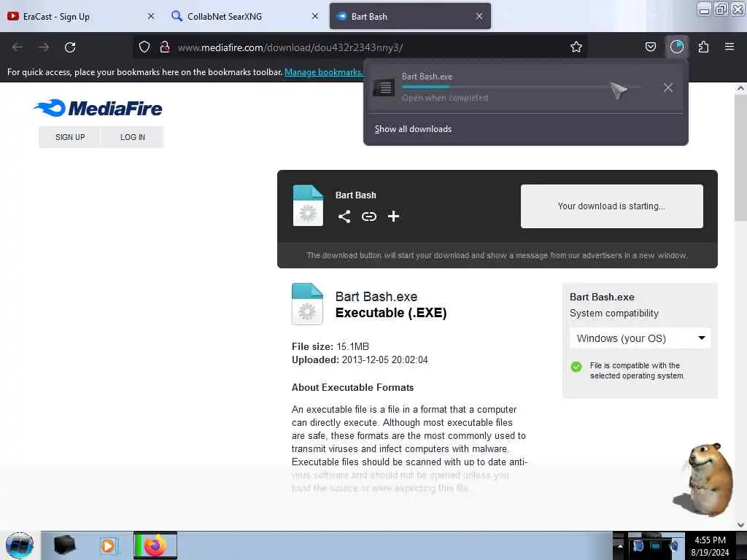Click the System compatibility label
747x560 pixels.
(614, 314)
